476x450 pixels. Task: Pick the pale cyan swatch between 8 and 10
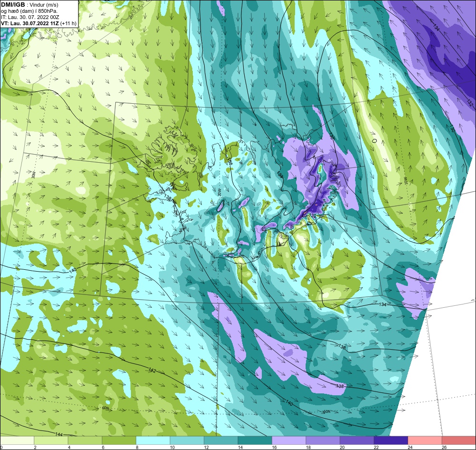pyautogui.click(x=153, y=440)
